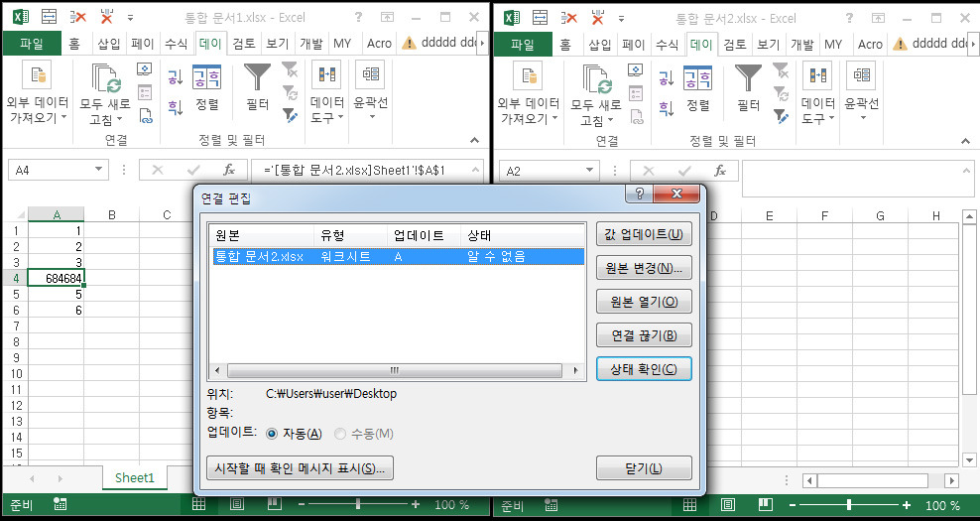
Task: Select cell A4 with 684684 in left window
Action: (x=56, y=278)
